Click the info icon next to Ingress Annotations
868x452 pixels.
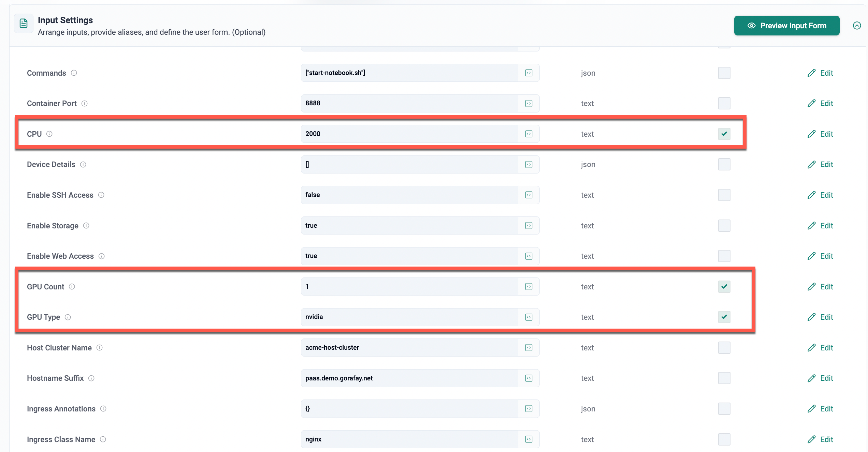[x=103, y=409]
